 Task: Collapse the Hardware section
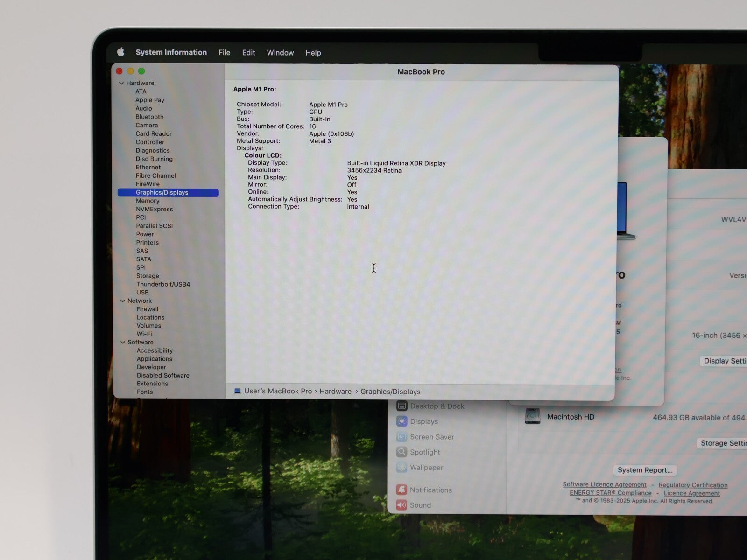tap(121, 83)
